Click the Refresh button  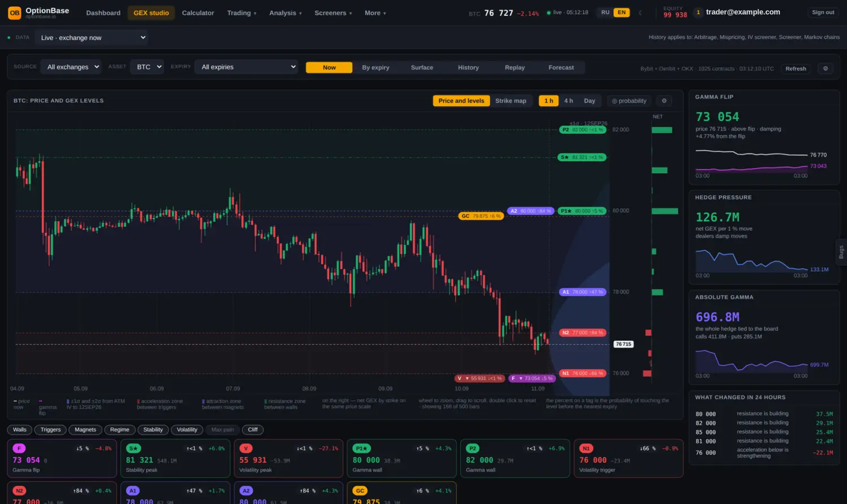(796, 69)
